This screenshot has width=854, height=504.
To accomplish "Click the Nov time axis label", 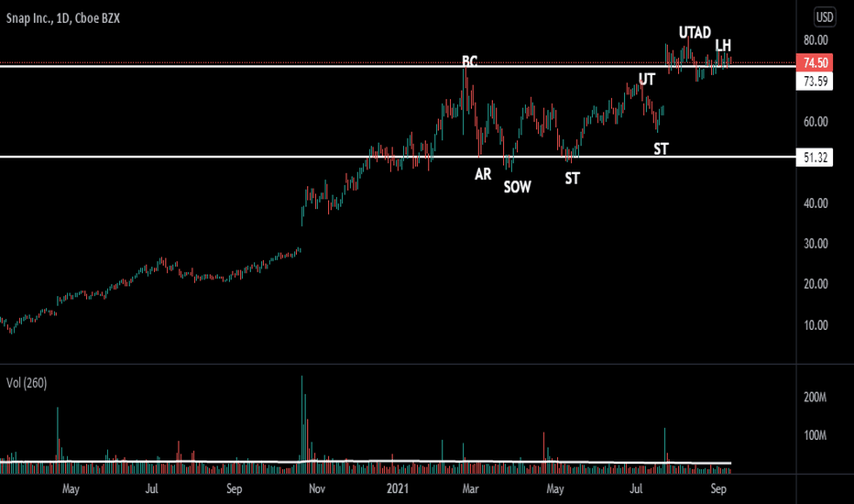I will [316, 488].
